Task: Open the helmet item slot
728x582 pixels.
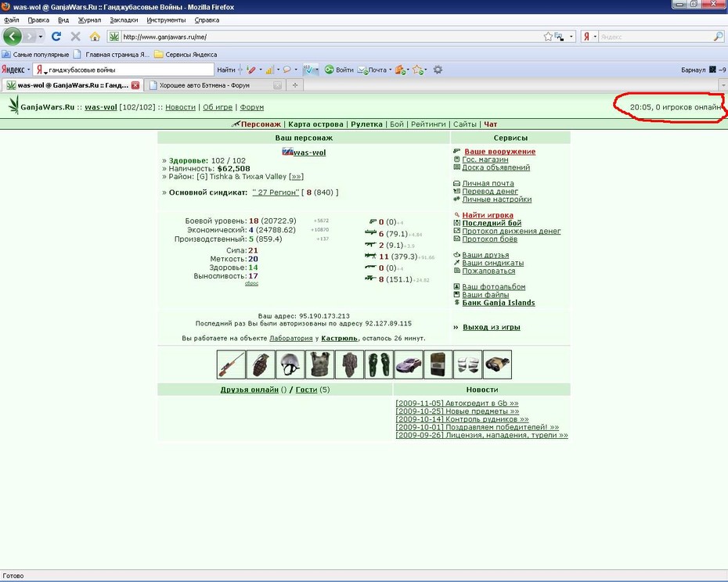Action: pyautogui.click(x=290, y=365)
